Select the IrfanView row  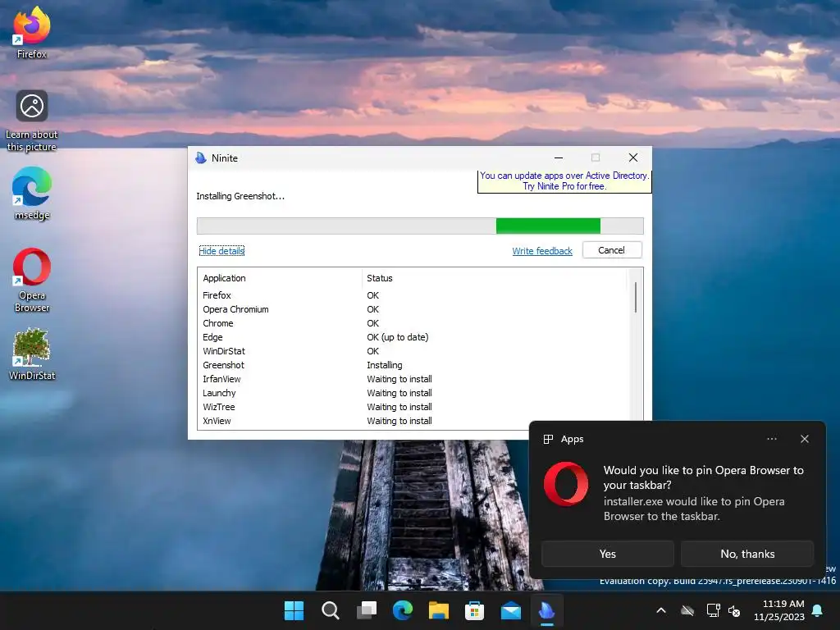(x=413, y=379)
